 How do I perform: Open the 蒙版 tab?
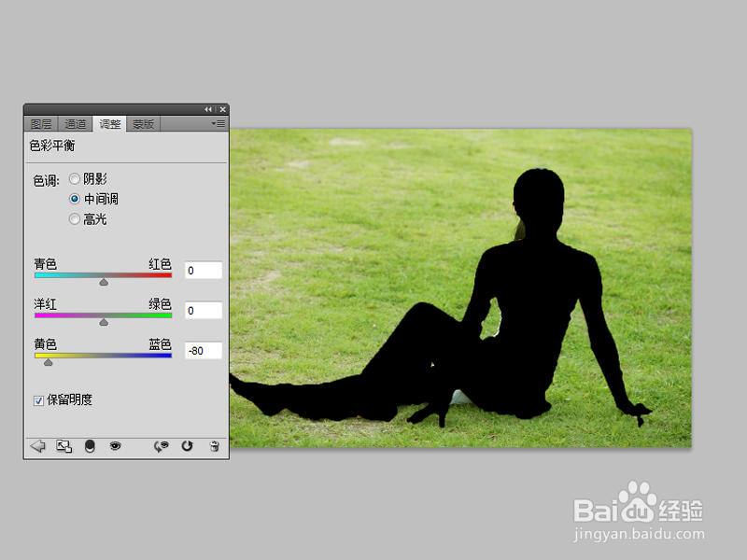(x=144, y=124)
